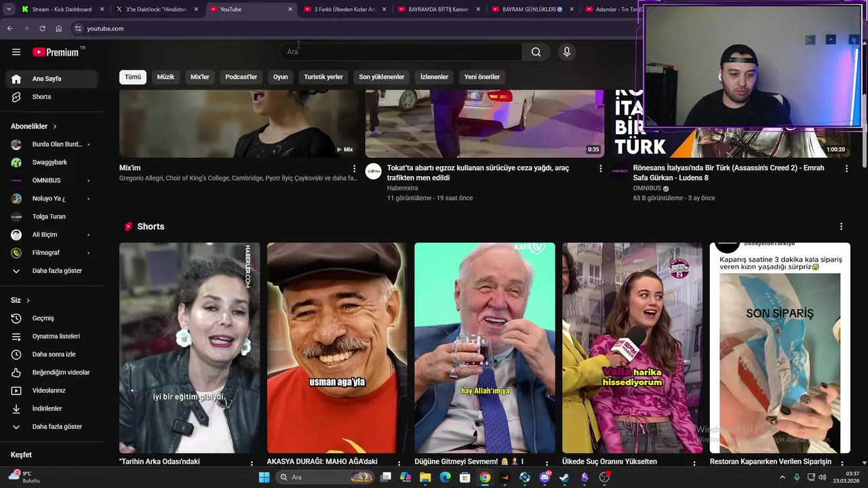Click the Haberextra channel avatar

(x=374, y=171)
